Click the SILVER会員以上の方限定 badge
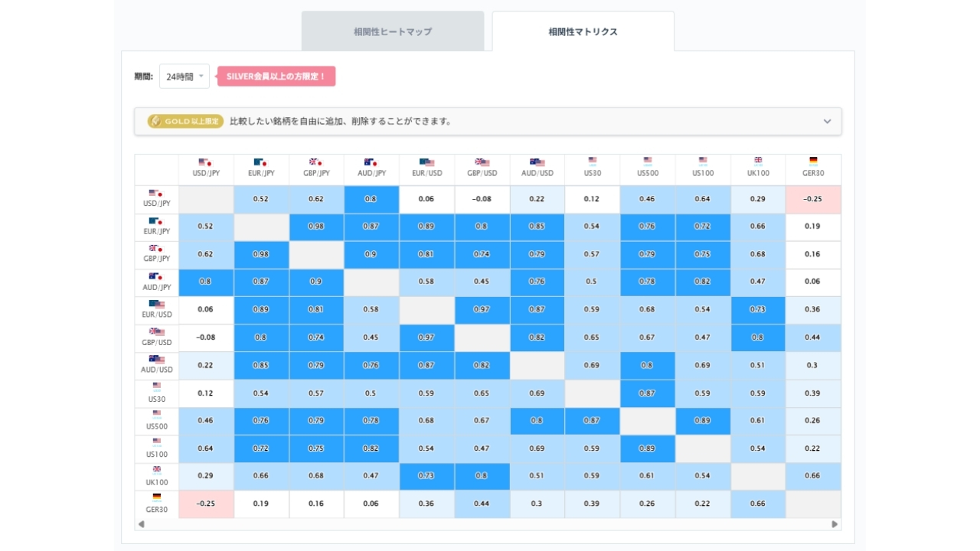 coord(276,77)
